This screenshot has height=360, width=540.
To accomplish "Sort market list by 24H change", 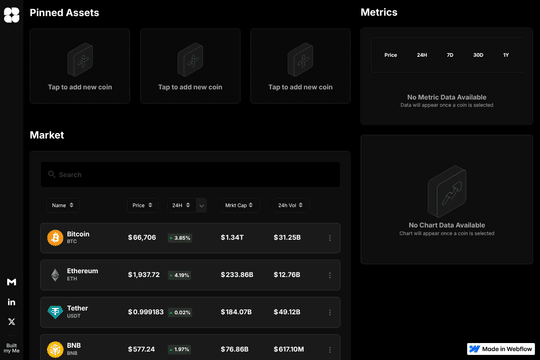I will click(x=181, y=205).
